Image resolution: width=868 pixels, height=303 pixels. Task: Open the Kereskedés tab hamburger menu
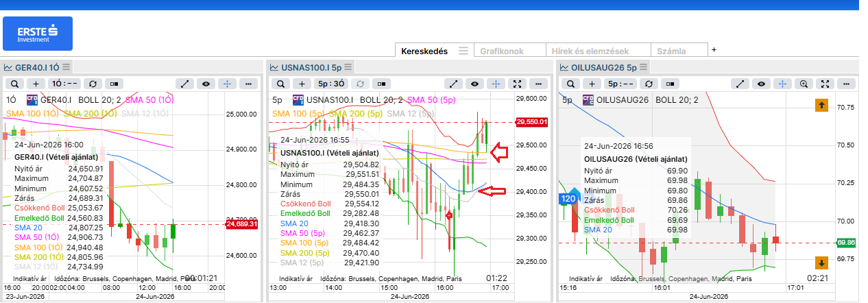(463, 51)
